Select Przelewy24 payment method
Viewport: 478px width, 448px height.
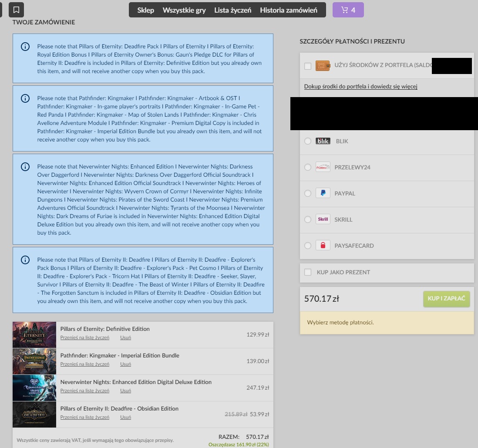pos(308,167)
